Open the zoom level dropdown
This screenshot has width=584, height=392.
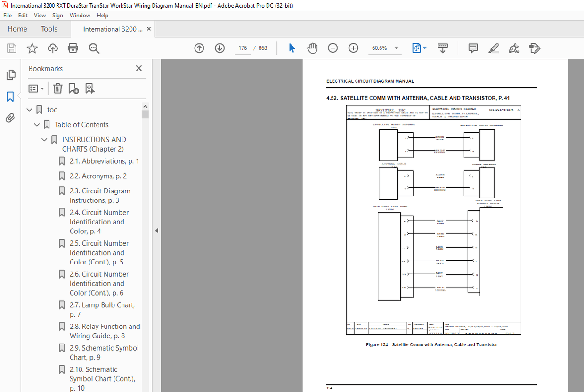coord(396,48)
